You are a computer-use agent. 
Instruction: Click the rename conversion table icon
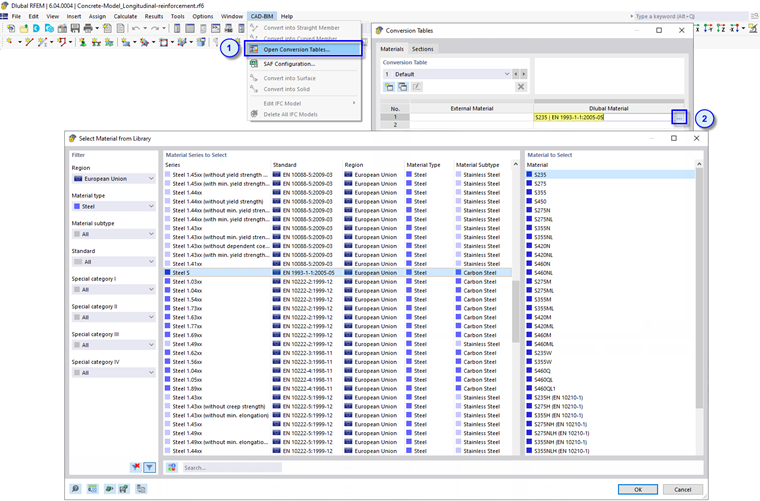417,87
